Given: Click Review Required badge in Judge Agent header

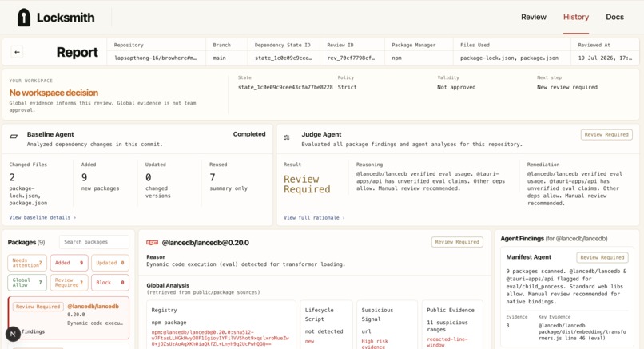Looking at the screenshot, I should (x=606, y=135).
